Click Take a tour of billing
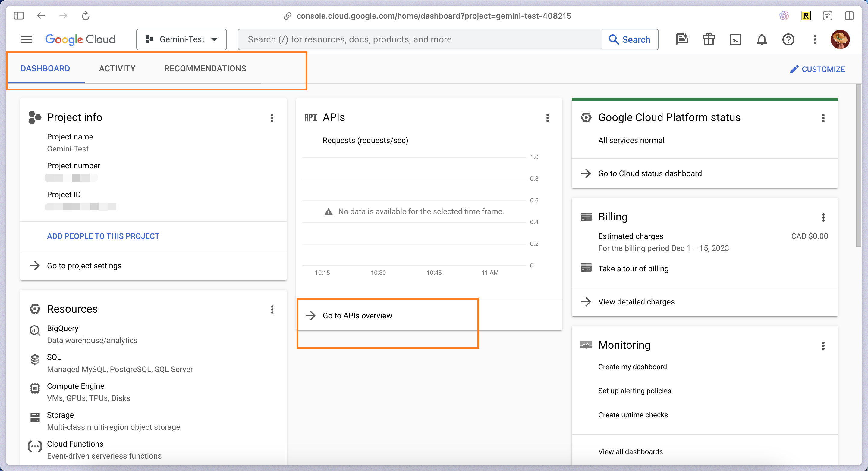 pos(633,268)
